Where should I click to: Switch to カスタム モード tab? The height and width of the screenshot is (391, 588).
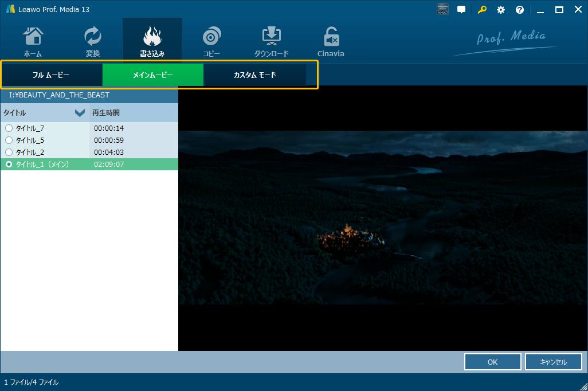click(254, 75)
